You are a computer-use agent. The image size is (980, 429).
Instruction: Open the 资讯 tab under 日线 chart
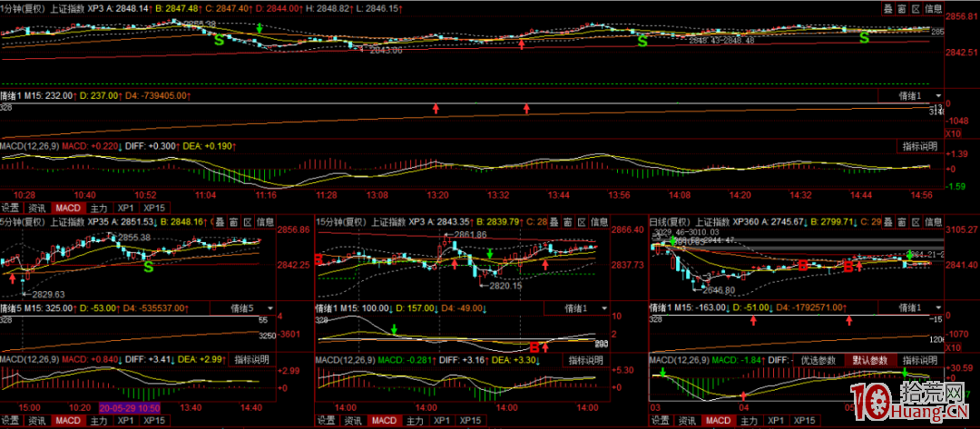(687, 420)
